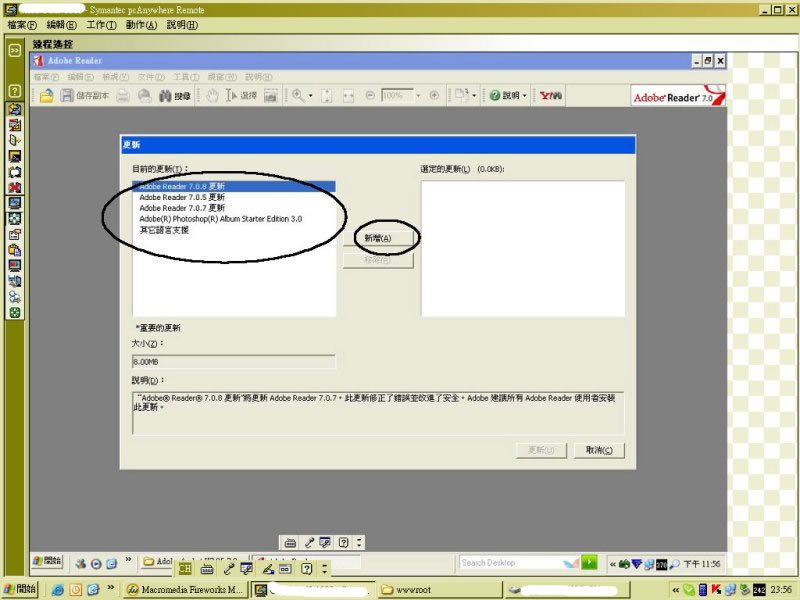This screenshot has height=600, width=800.
Task: Click the 更新 update button near cancel
Action: point(541,450)
